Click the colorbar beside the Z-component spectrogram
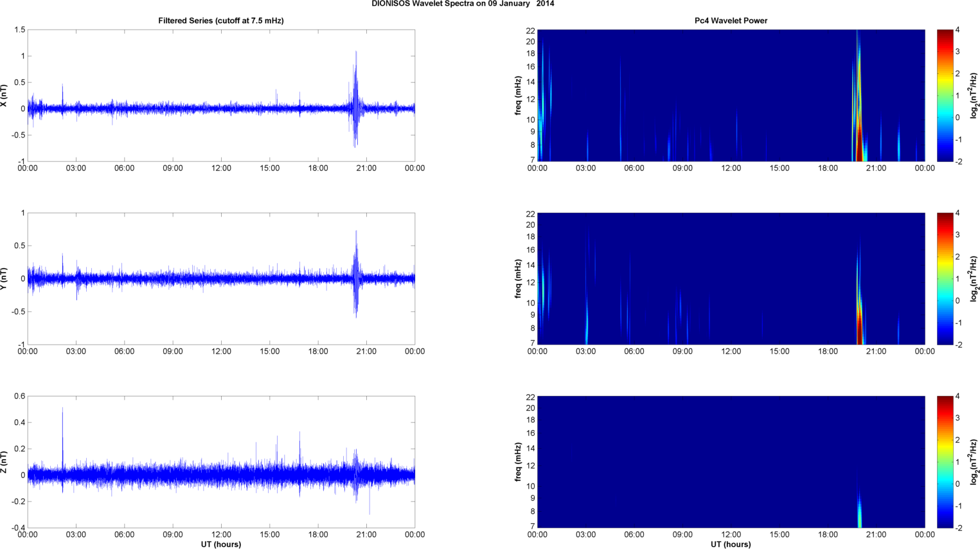 (x=945, y=462)
